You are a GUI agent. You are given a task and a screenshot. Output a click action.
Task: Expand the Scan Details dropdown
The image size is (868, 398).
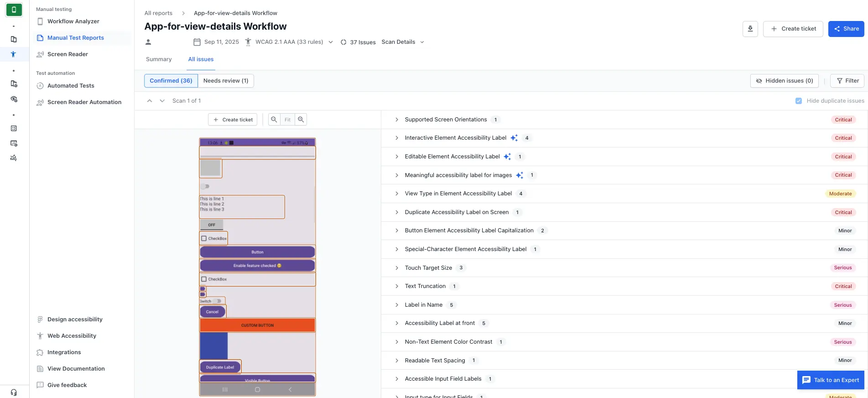coord(403,42)
